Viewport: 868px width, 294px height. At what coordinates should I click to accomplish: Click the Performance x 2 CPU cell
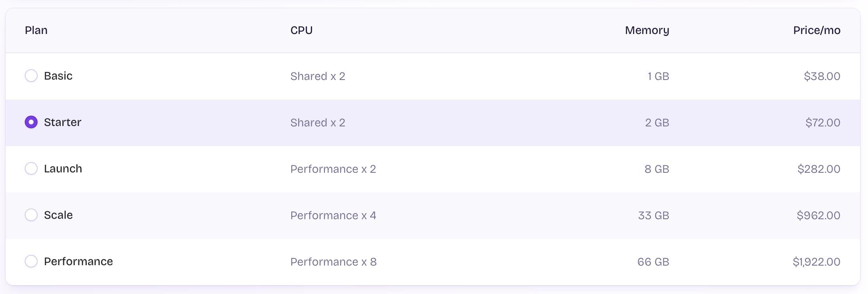333,169
